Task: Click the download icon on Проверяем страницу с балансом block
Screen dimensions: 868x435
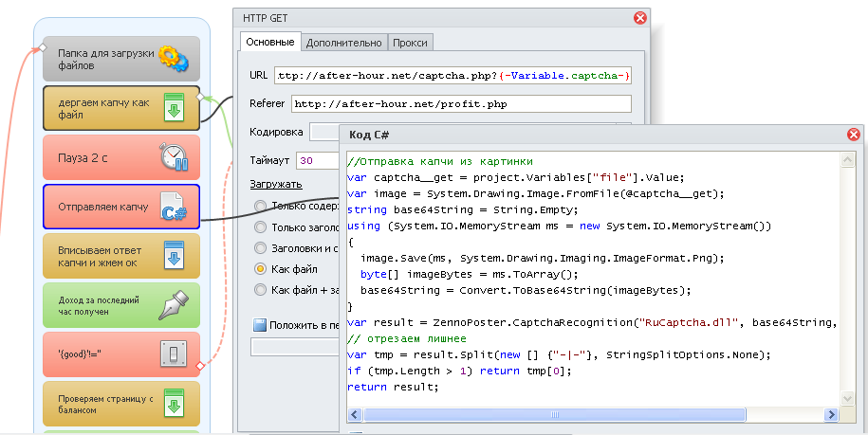Action: 174,403
